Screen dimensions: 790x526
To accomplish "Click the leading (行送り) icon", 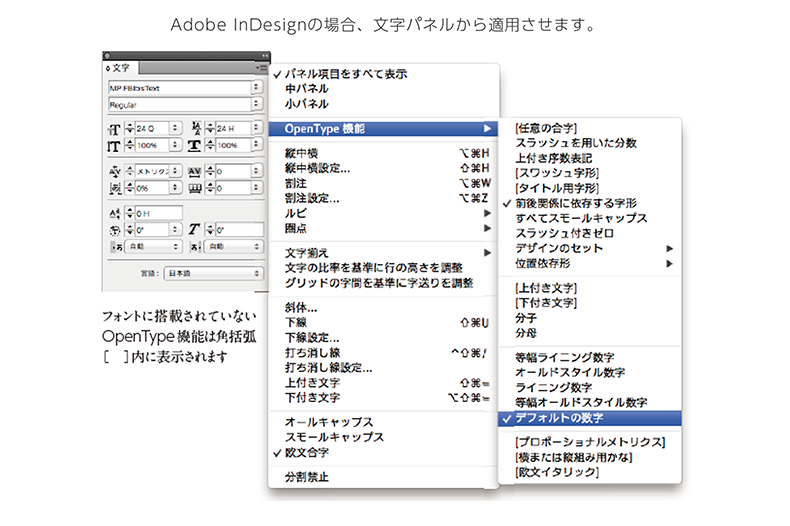I will pyautogui.click(x=196, y=128).
